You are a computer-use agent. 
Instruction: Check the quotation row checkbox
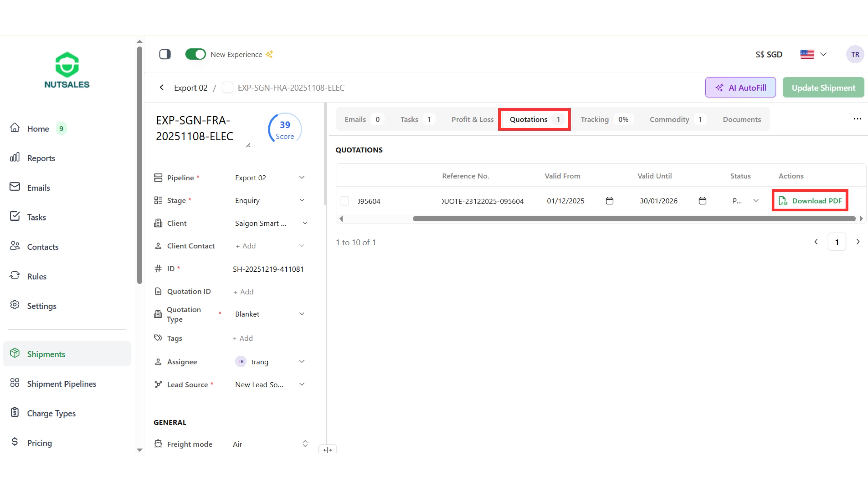pos(344,201)
